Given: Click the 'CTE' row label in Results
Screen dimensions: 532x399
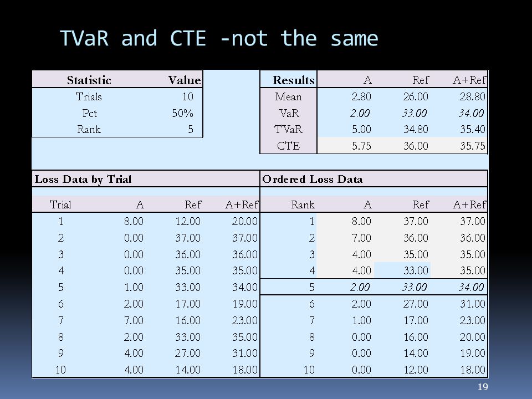Looking at the screenshot, I should (x=288, y=146).
